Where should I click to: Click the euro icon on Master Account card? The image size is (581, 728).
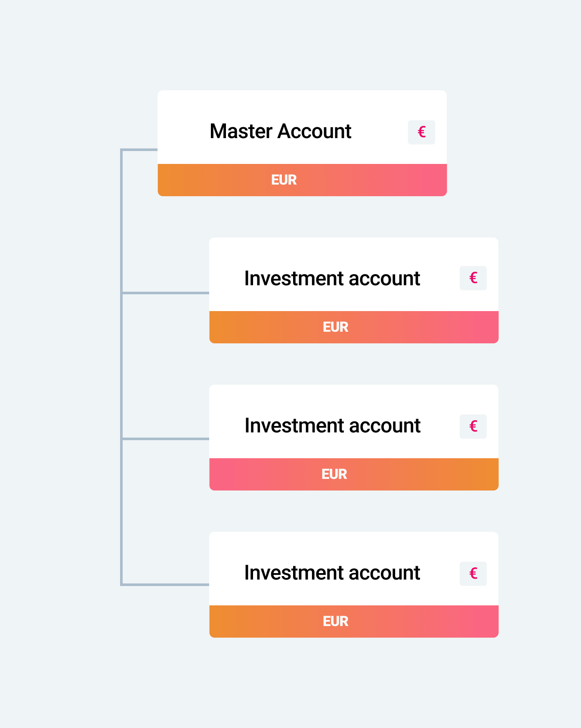[x=421, y=132]
